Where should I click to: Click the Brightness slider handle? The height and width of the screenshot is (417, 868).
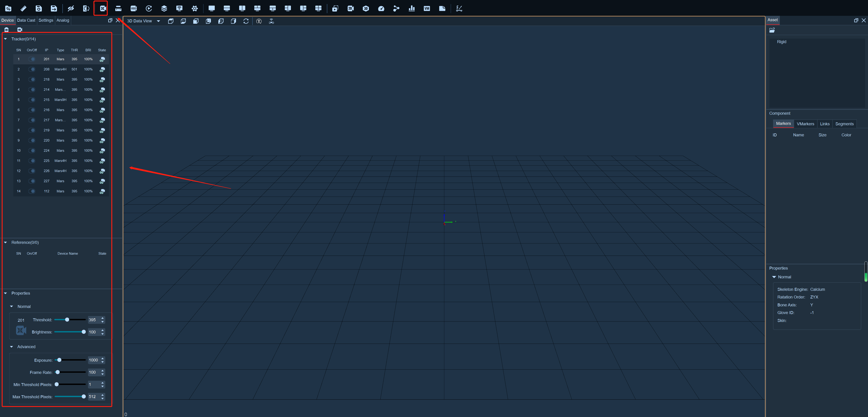click(84, 332)
